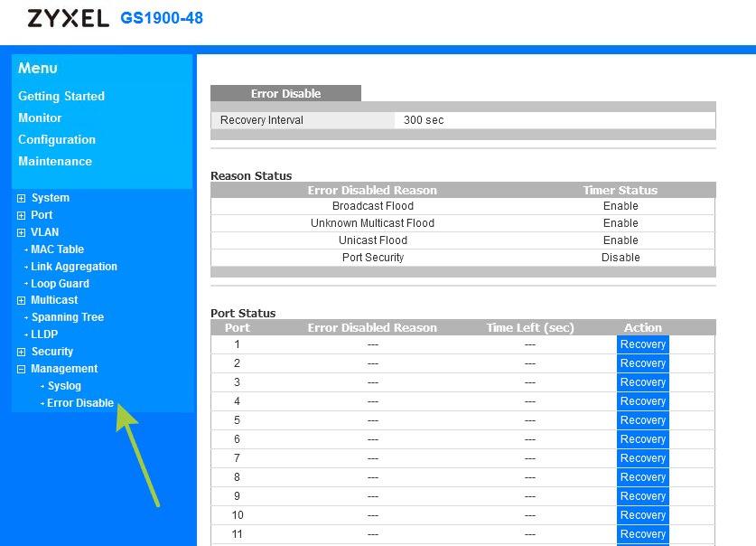
Task: Open MAC Table page
Action: point(58,249)
